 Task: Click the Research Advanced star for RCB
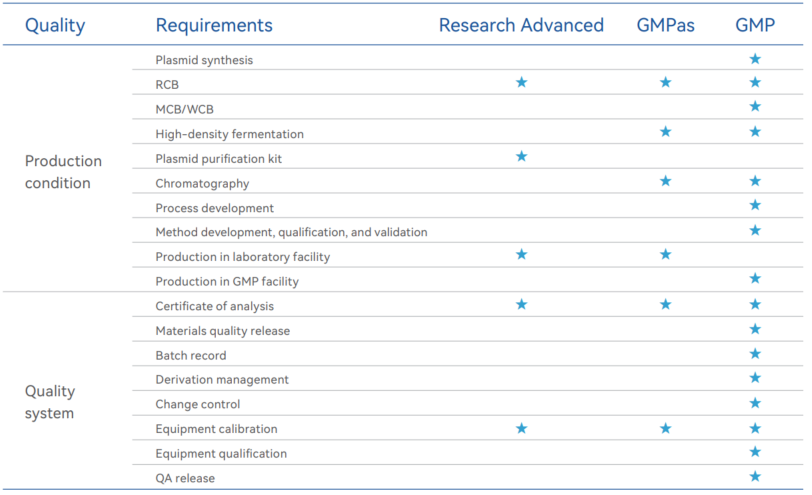pyautogui.click(x=521, y=82)
